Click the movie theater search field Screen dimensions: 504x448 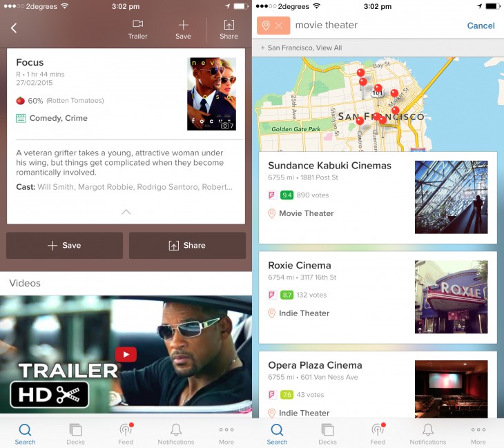(373, 26)
